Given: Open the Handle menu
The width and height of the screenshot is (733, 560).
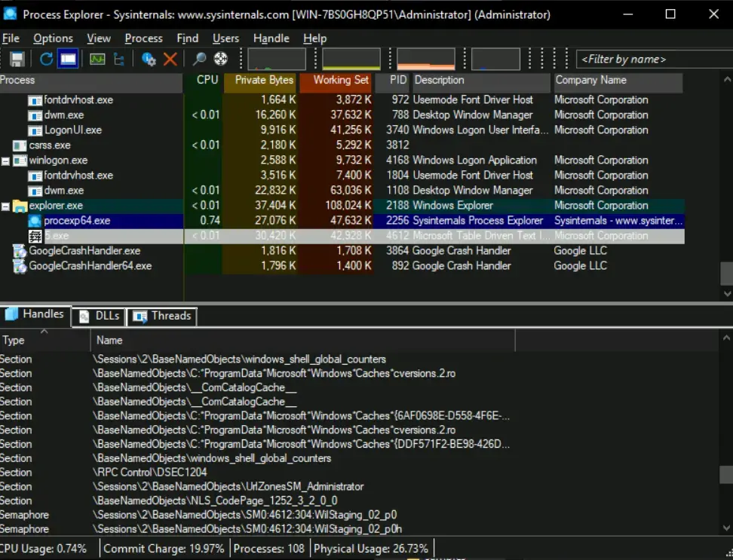Looking at the screenshot, I should pyautogui.click(x=271, y=38).
